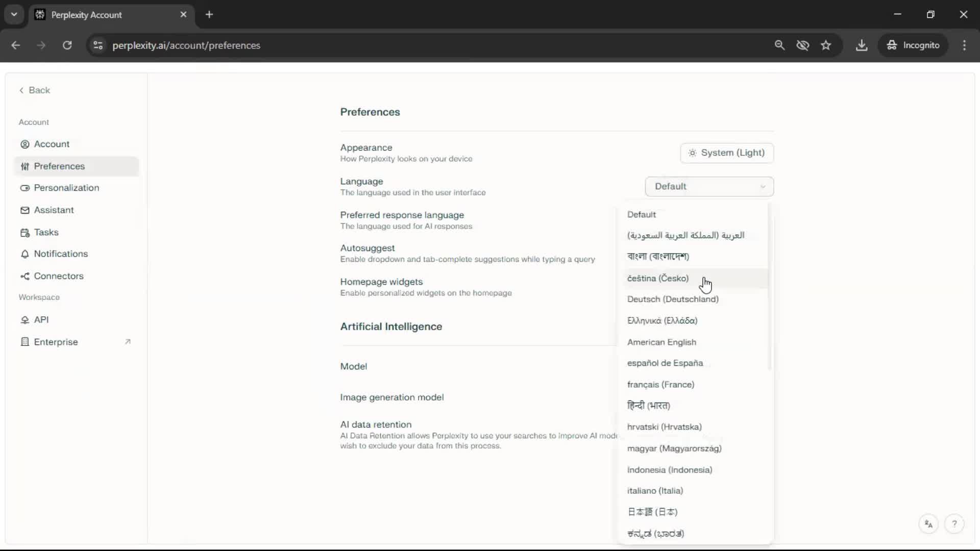Bookmark this page with the star icon
This screenshot has width=980, height=551.
click(x=826, y=45)
